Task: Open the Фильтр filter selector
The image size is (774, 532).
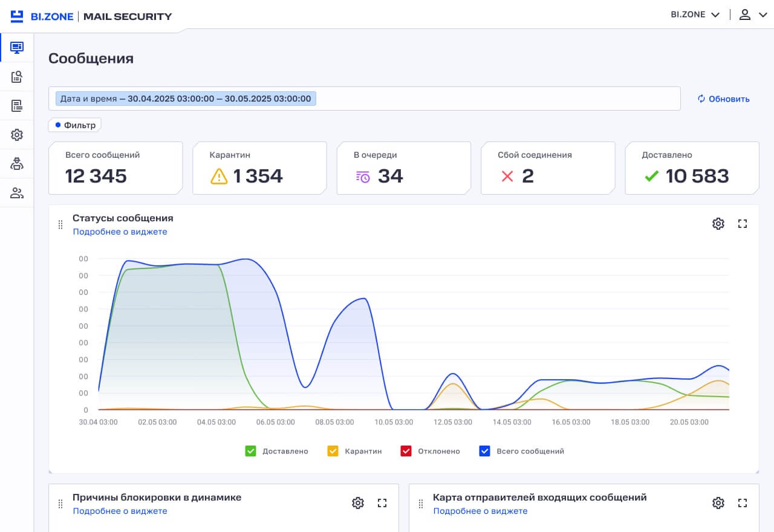Action: (75, 125)
